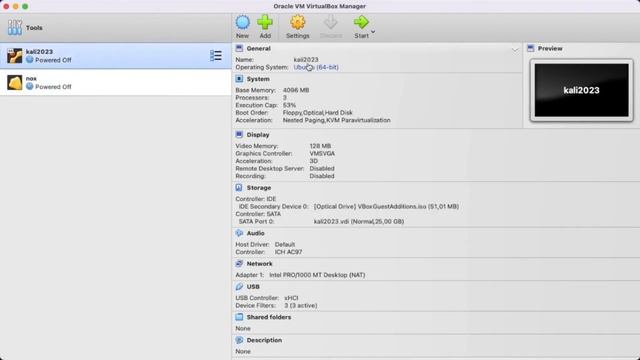Screen dimensions: 640x360
Task: Click the kali2023.vdi SATA port entry
Action: tap(359, 222)
